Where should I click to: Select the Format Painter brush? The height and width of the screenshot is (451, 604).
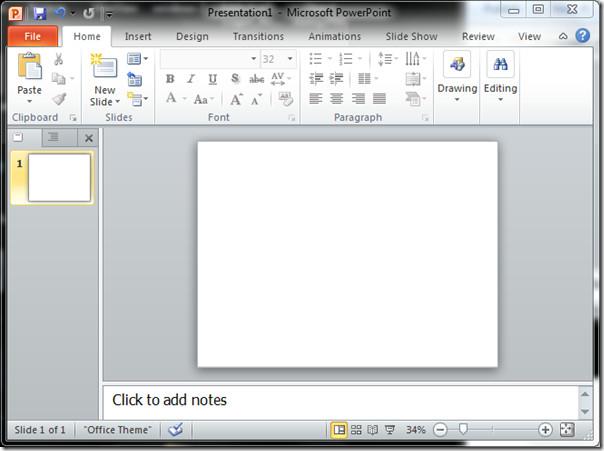click(59, 99)
